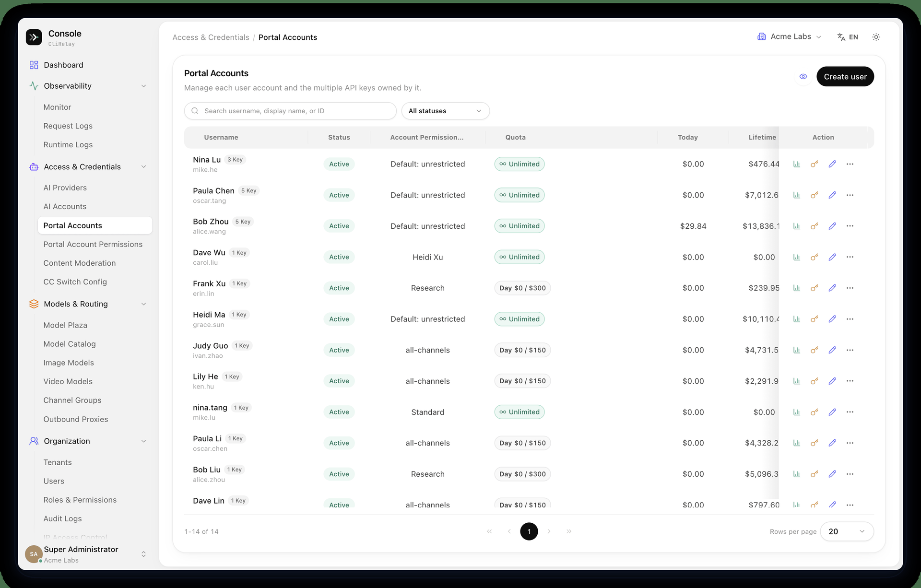921x588 pixels.
Task: Click Access & Credentials breadcrumb link
Action: coord(211,37)
